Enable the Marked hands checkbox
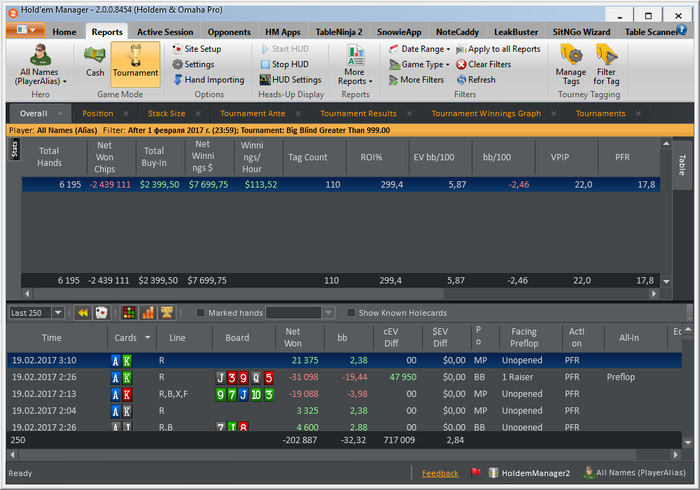Image resolution: width=700 pixels, height=490 pixels. tap(201, 313)
